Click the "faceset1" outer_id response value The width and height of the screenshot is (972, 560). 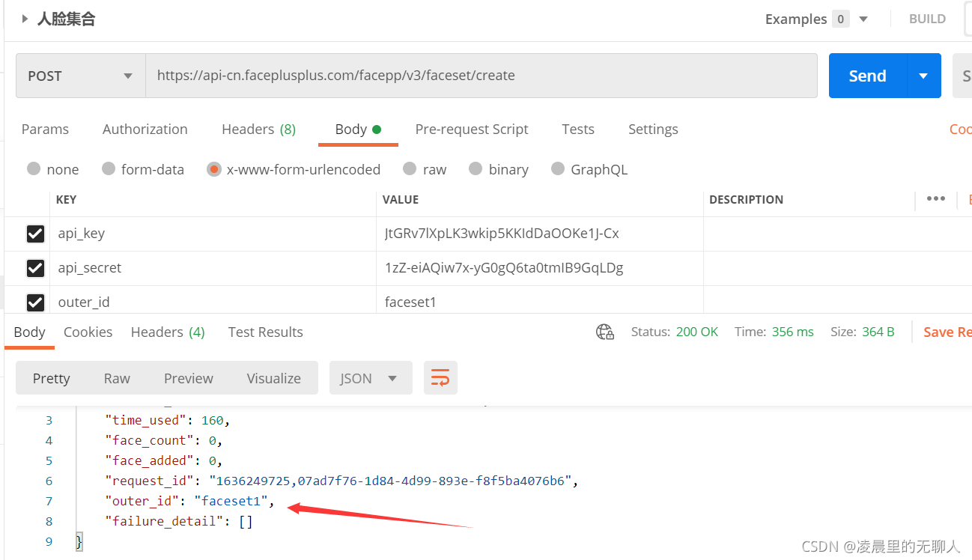tap(231, 502)
